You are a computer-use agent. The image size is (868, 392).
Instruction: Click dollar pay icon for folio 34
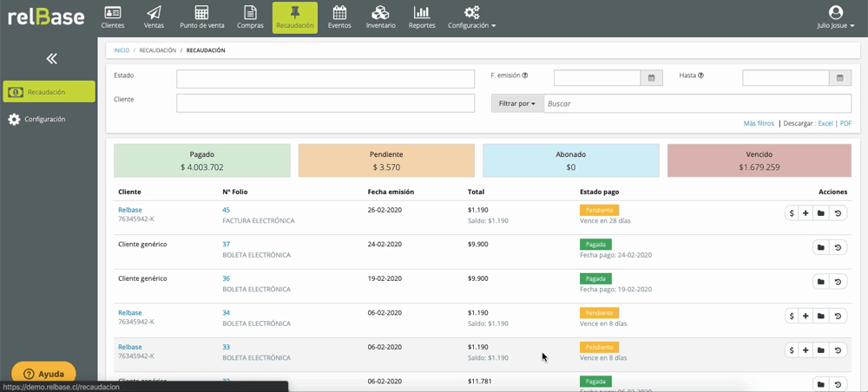click(x=792, y=317)
